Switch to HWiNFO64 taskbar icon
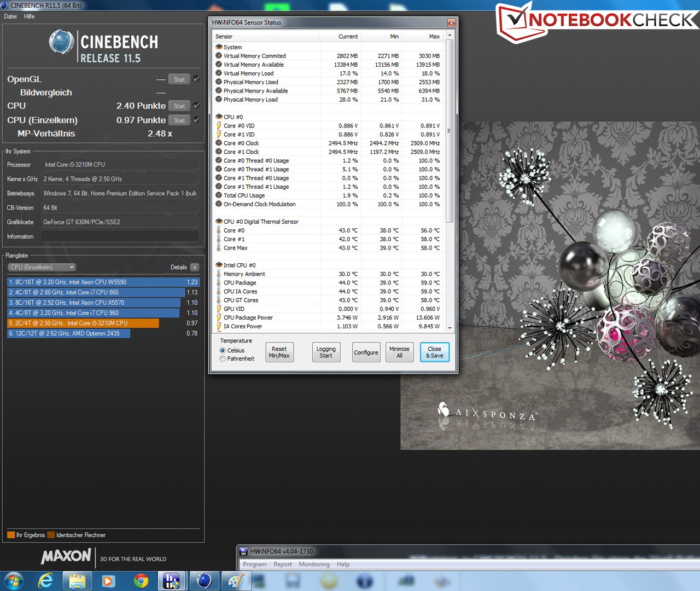This screenshot has width=700, height=591. pyautogui.click(x=172, y=581)
